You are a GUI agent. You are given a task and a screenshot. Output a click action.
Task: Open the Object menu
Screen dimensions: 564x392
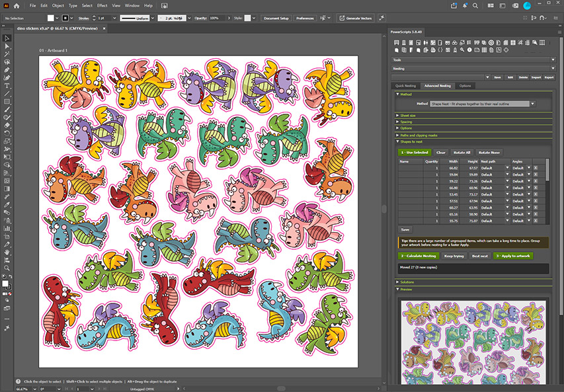[58, 6]
